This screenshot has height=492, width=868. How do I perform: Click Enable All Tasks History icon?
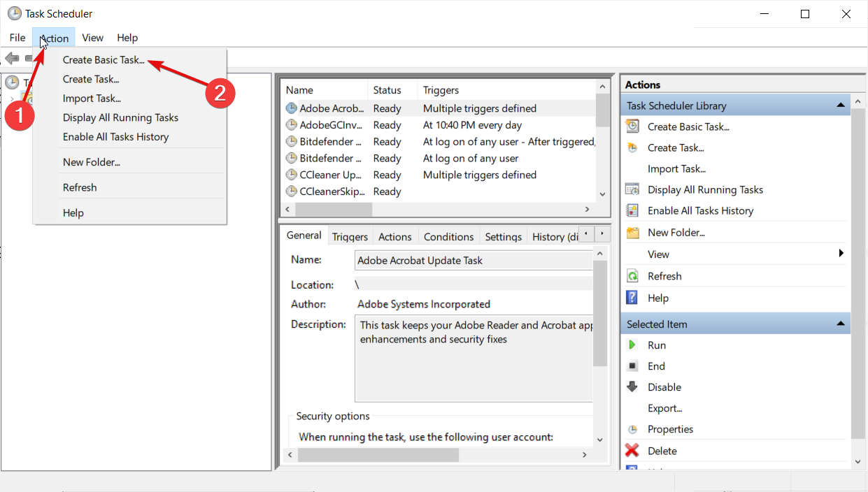[632, 210]
